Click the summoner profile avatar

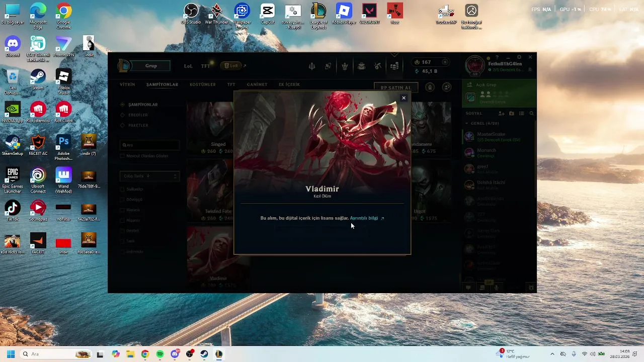(474, 66)
